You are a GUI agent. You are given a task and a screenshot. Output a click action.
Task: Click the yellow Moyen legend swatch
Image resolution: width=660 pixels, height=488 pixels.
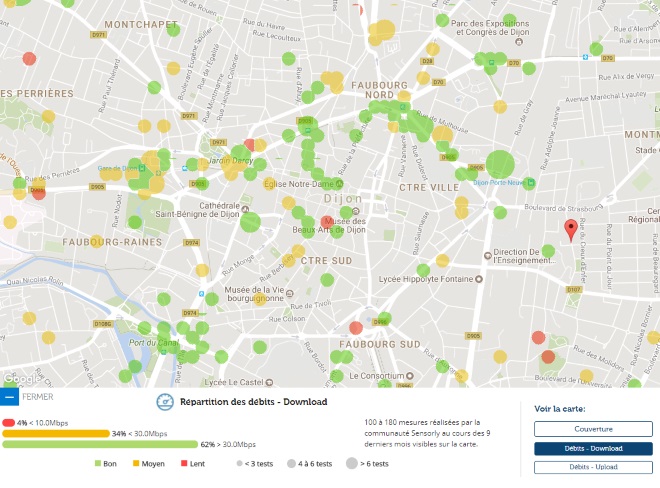coord(136,464)
